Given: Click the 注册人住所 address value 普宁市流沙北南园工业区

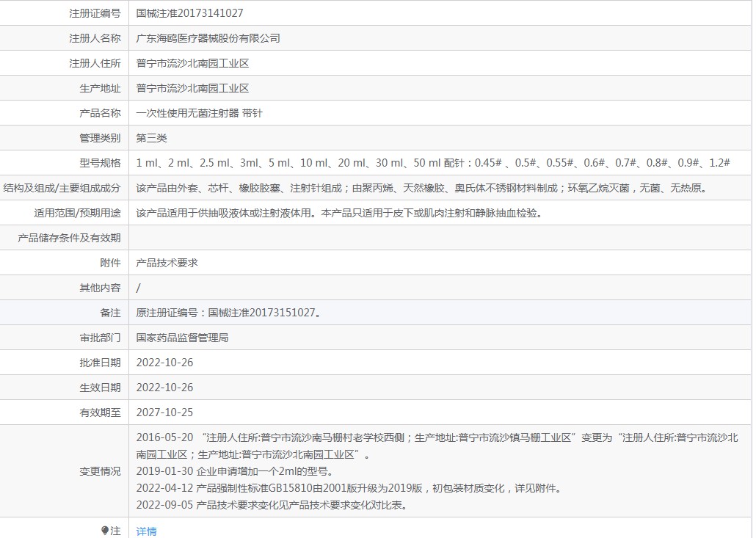Looking at the screenshot, I should pos(192,63).
